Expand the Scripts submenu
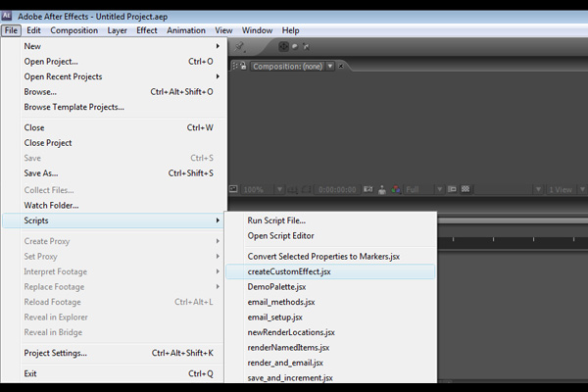Screen dimensions: 588x392 114,220
